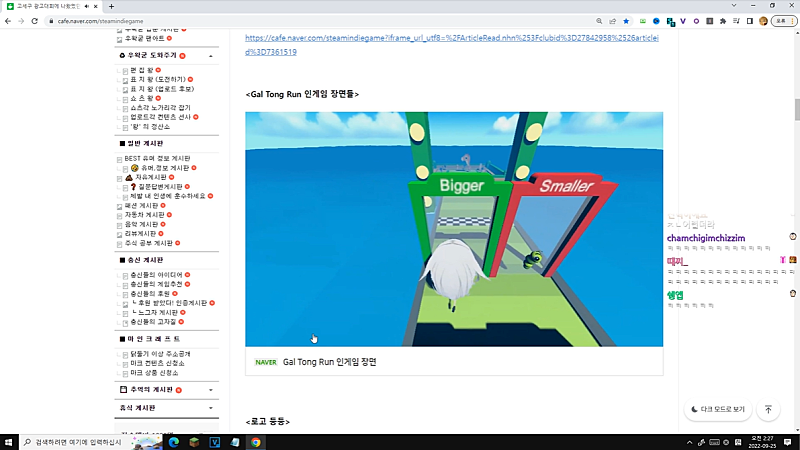This screenshot has height=450, width=800.
Task: Open Microsoft Edge from the taskbar
Action: [173, 442]
